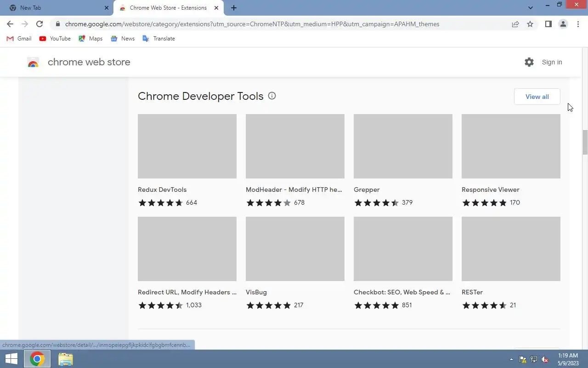This screenshot has width=588, height=368.
Task: Open a new tab with plus button
Action: [234, 8]
